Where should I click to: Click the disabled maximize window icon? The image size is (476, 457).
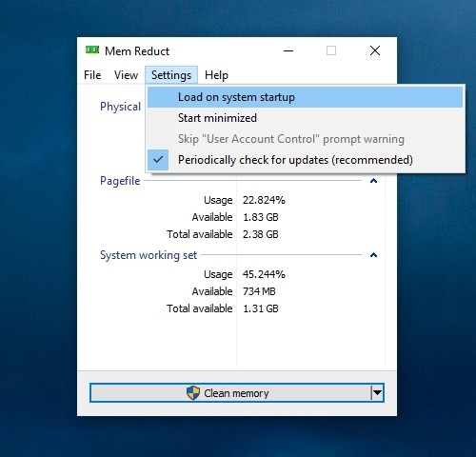click(331, 50)
